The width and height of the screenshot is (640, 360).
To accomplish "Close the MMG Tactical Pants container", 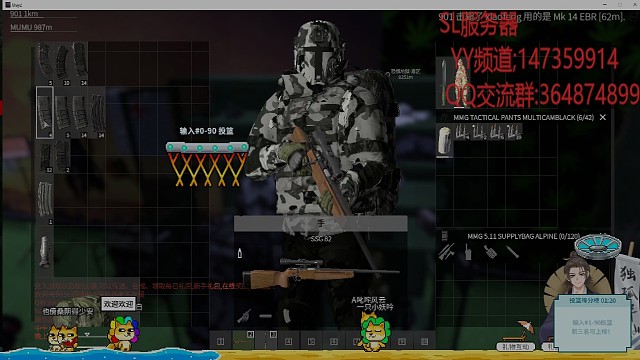I will point(602,117).
